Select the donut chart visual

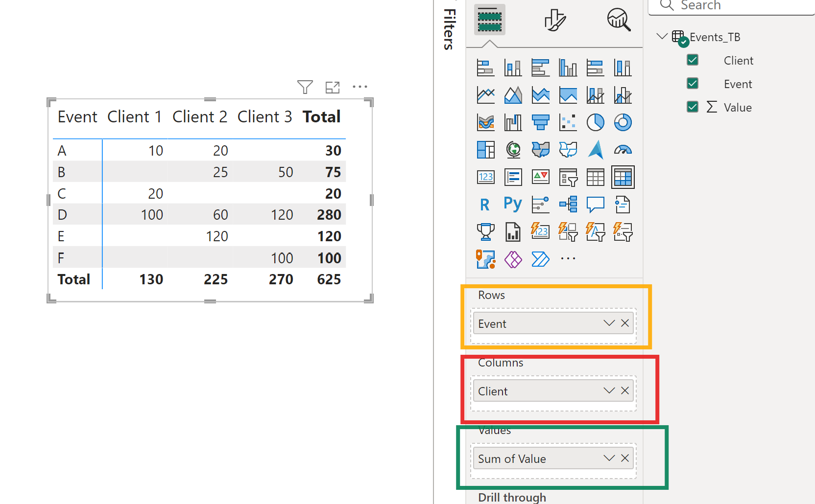coord(623,122)
